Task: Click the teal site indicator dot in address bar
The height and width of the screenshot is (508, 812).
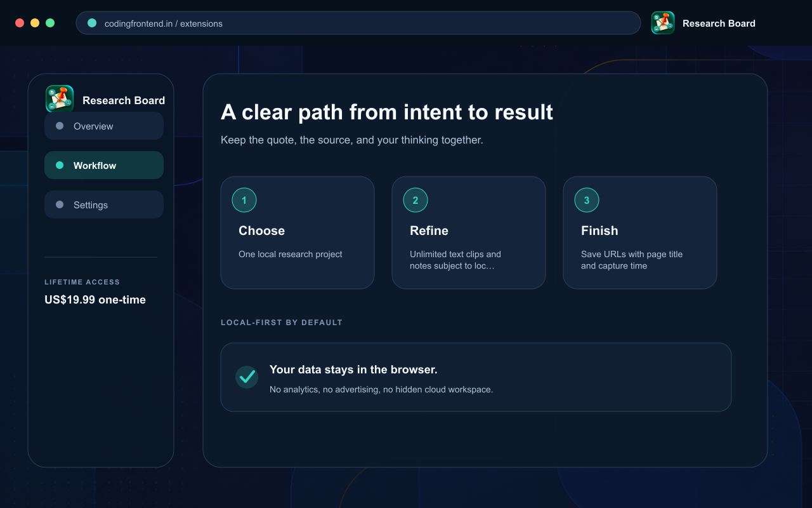Action: click(92, 23)
